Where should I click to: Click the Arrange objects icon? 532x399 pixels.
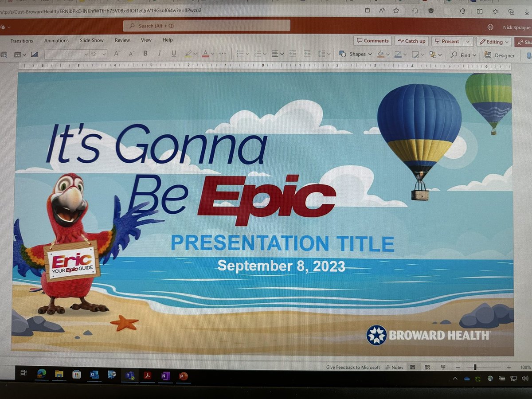pyautogui.click(x=433, y=55)
